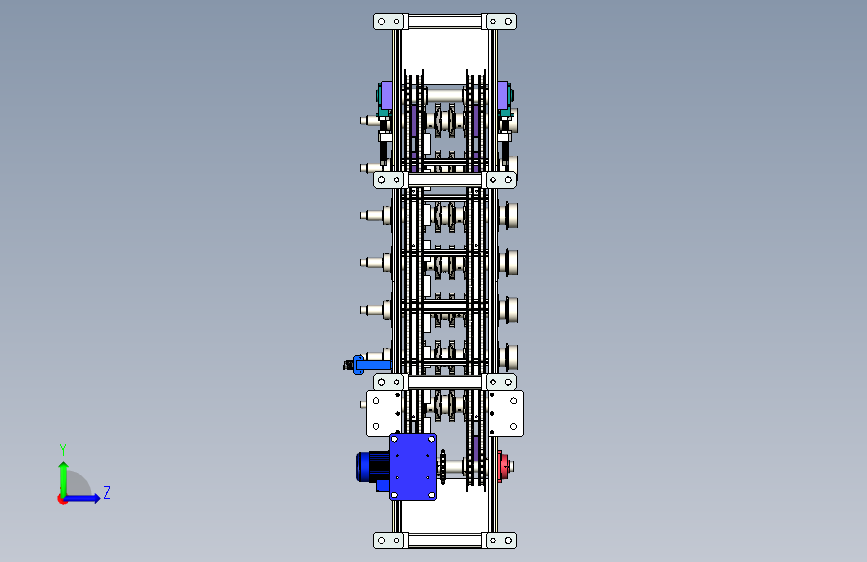This screenshot has width=867, height=562.
Task: Select the dark blue drive motor
Action: pos(373,469)
